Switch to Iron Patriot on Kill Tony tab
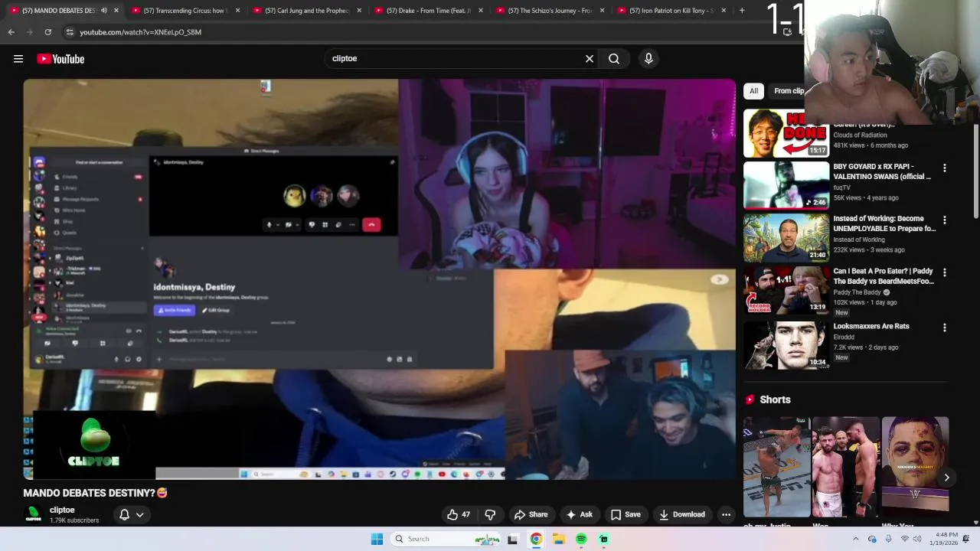 click(671, 11)
